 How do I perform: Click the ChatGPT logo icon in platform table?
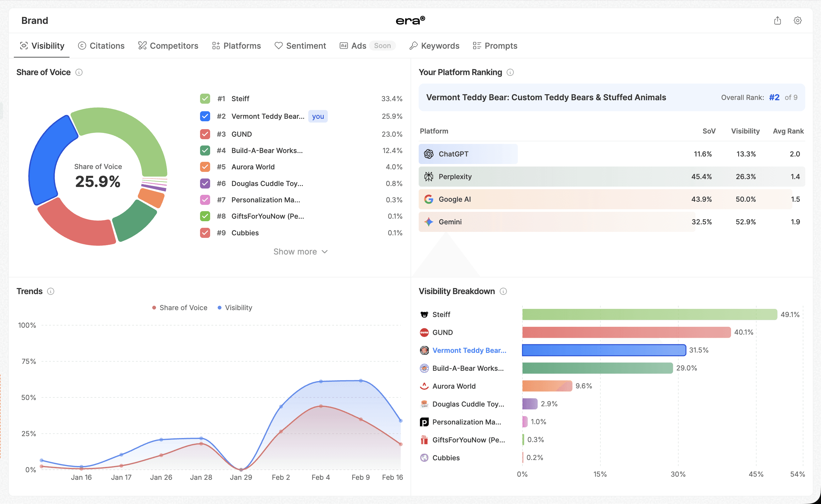(x=429, y=154)
